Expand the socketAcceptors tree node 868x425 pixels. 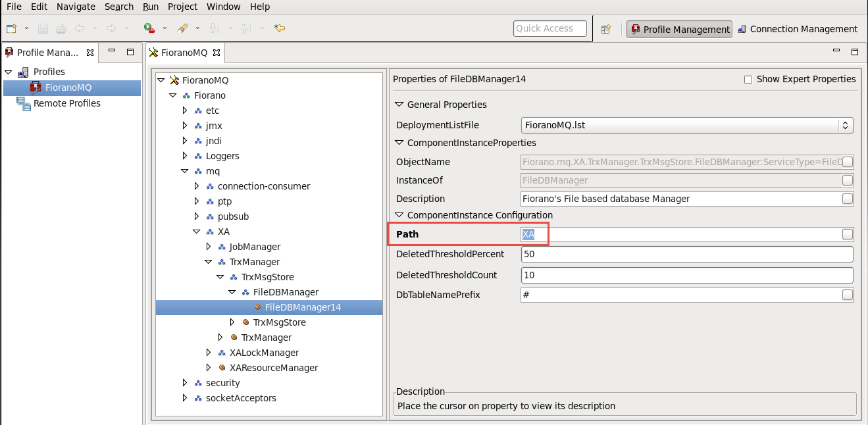185,398
